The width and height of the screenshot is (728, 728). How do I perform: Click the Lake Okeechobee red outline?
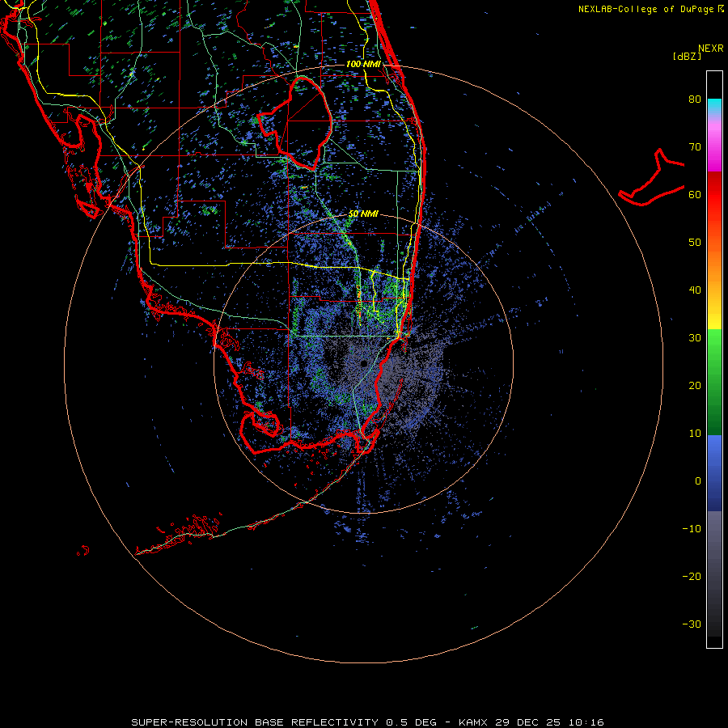tap(294, 123)
